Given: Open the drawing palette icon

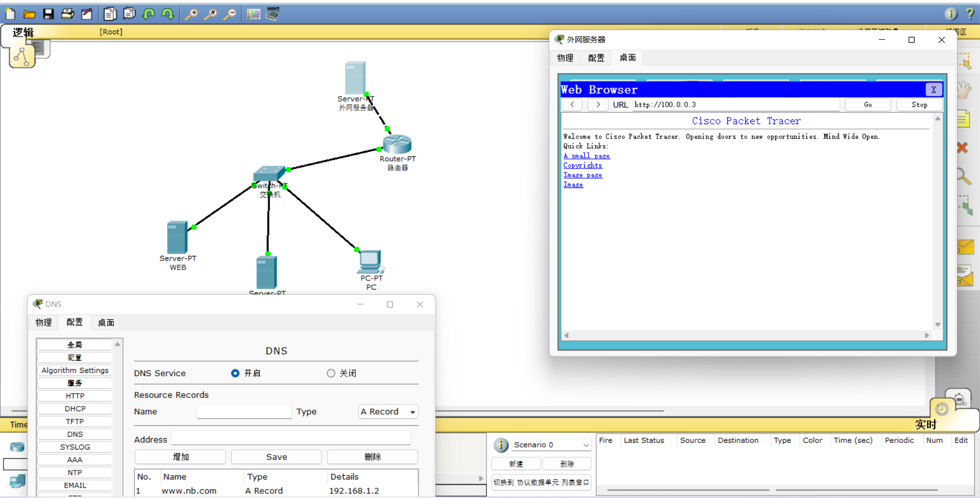Looking at the screenshot, I should tap(254, 14).
